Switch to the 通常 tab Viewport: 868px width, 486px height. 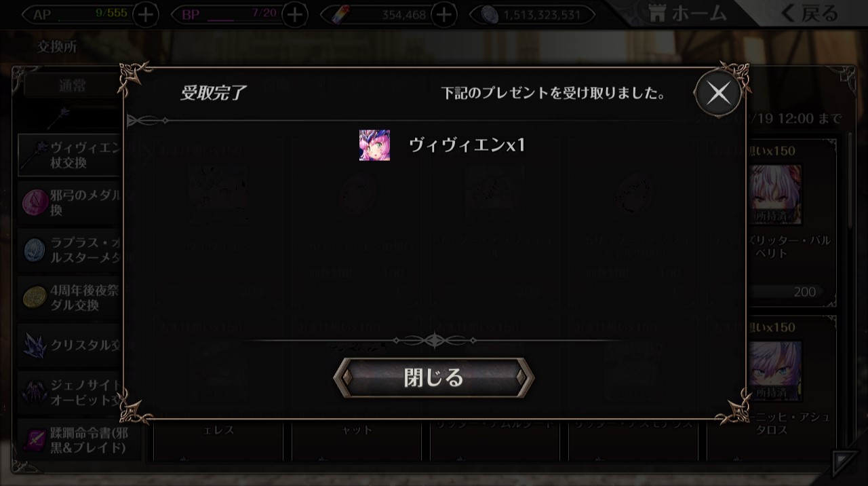pos(72,86)
